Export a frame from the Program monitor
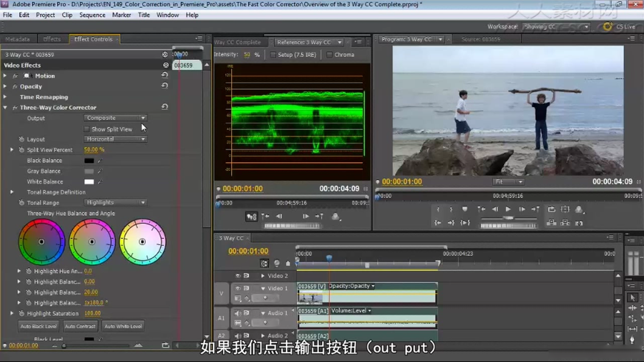Screen dimensions: 644x362 coord(579,223)
